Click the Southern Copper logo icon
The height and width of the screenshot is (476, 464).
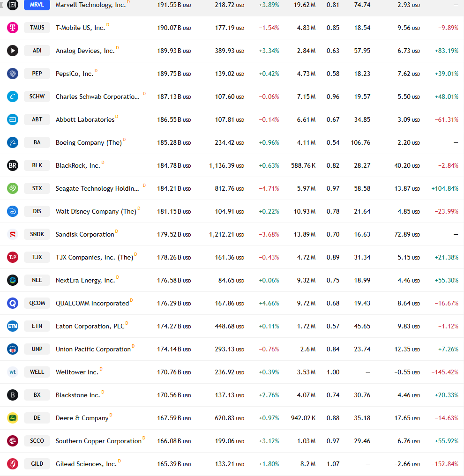point(13,441)
